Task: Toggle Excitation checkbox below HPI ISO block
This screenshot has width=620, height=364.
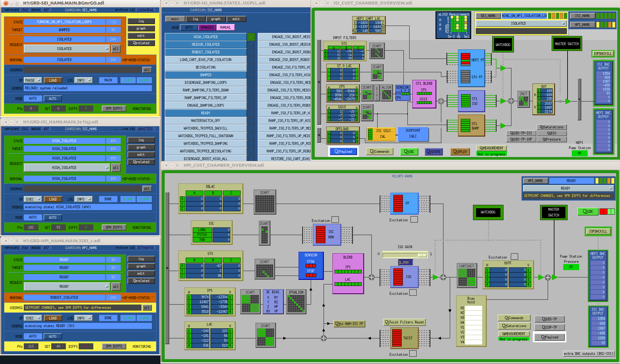Action: [413, 292]
